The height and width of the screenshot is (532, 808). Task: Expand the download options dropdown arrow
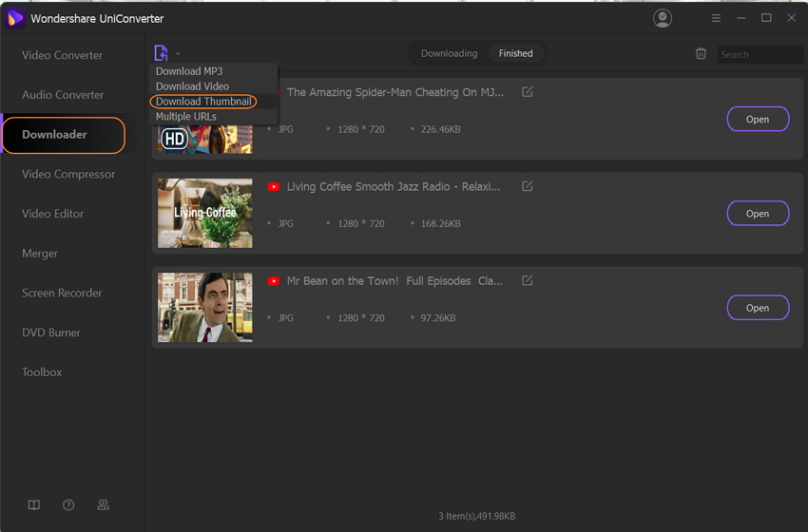point(178,53)
